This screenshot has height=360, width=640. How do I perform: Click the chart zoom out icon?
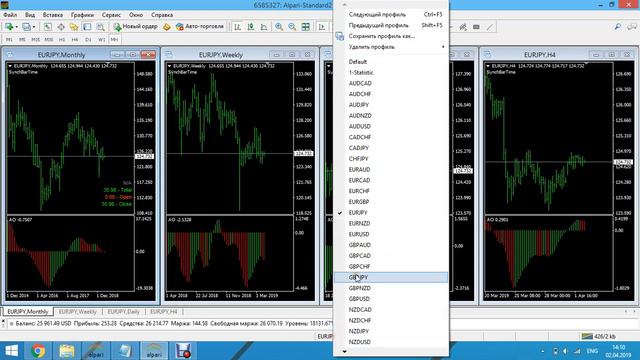click(292, 27)
